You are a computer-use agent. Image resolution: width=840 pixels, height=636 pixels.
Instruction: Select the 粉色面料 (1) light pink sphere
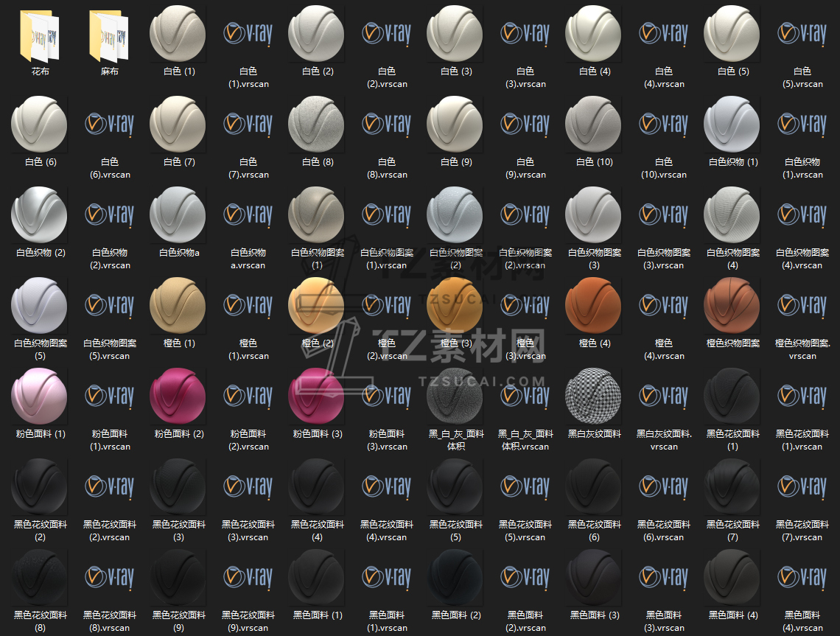(x=39, y=396)
